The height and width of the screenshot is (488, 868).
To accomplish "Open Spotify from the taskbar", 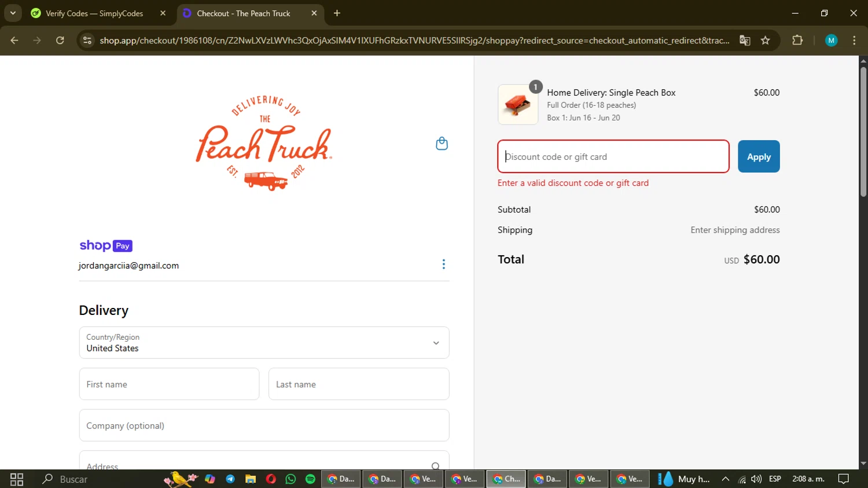I will 310,479.
